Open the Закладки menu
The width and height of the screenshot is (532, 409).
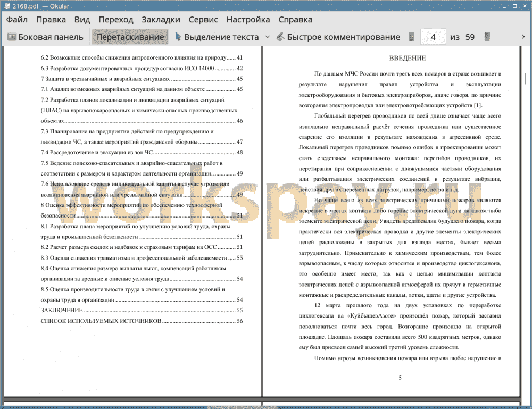point(161,20)
